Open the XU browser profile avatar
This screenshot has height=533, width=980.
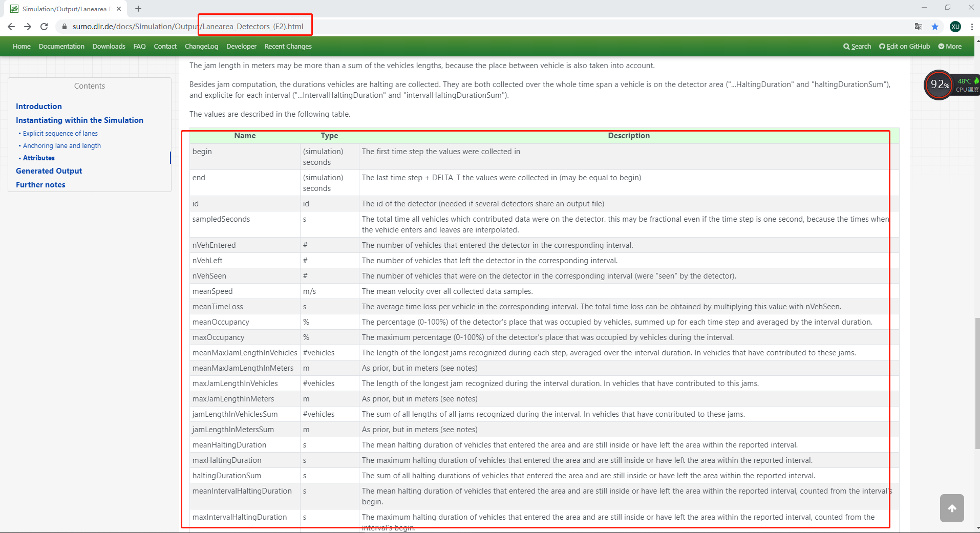click(955, 27)
